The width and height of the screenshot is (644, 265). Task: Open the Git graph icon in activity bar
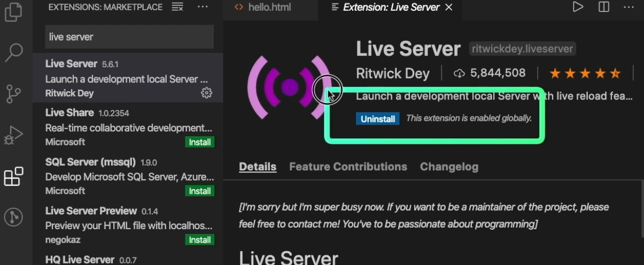[x=13, y=217]
